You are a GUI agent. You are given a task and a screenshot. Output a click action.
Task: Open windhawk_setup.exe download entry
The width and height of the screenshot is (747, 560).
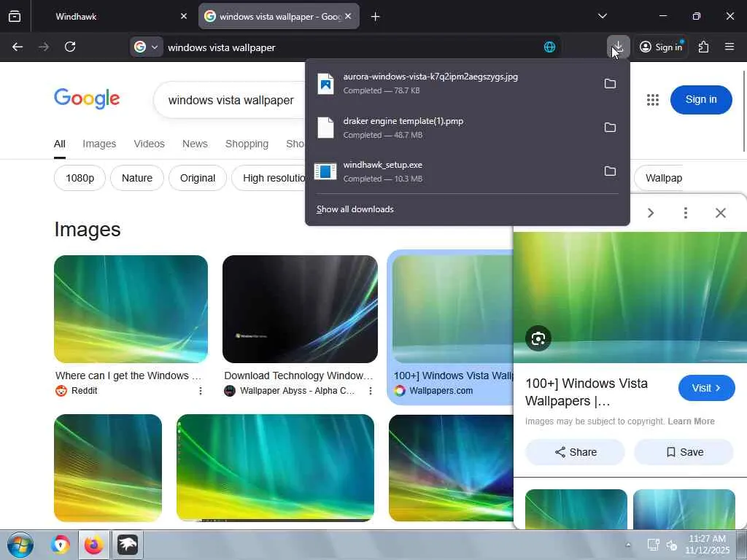452,171
